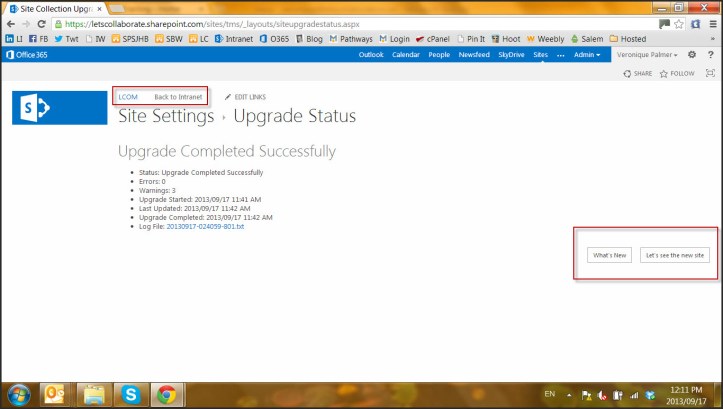This screenshot has height=409, width=723.
Task: Go to Newsfeed in the top navigation
Action: [x=474, y=54]
